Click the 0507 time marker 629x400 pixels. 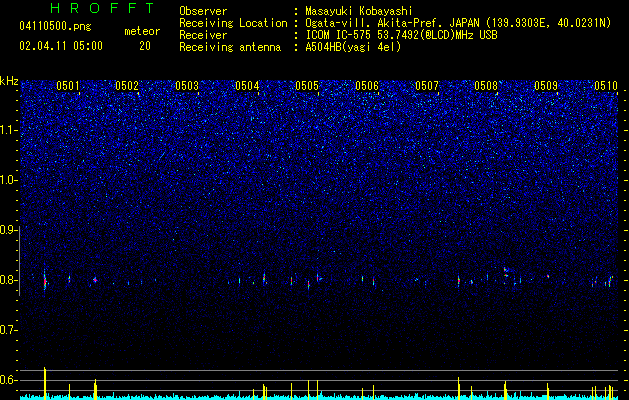click(x=427, y=86)
